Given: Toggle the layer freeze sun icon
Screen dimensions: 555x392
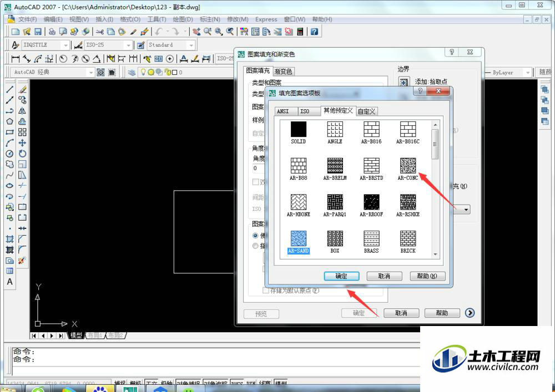Looking at the screenshot, I should point(151,72).
